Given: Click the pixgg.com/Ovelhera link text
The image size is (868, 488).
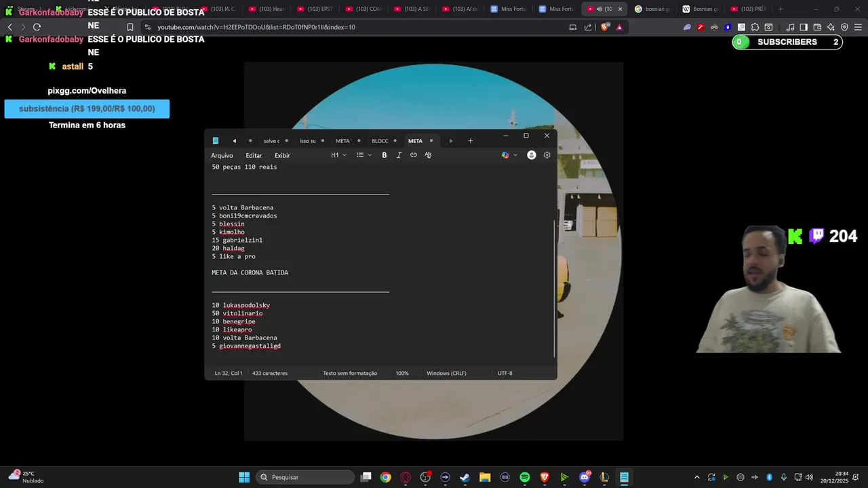Looking at the screenshot, I should tap(87, 91).
